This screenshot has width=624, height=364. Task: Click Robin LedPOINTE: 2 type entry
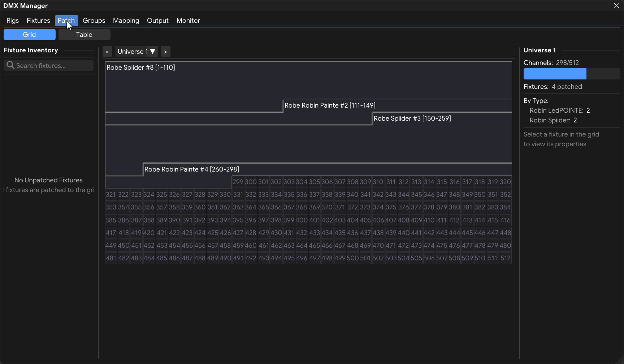[x=560, y=110]
